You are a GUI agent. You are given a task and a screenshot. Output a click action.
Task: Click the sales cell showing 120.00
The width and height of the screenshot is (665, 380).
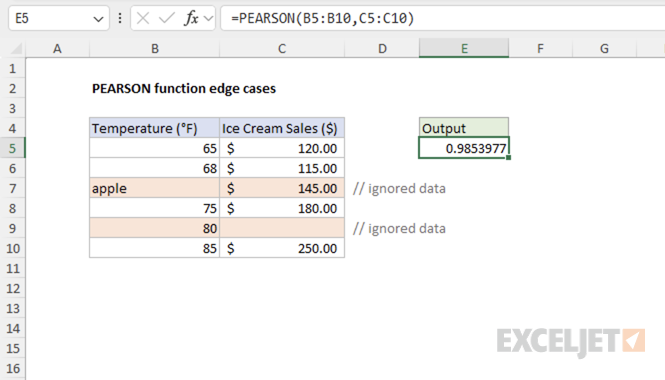click(282, 148)
